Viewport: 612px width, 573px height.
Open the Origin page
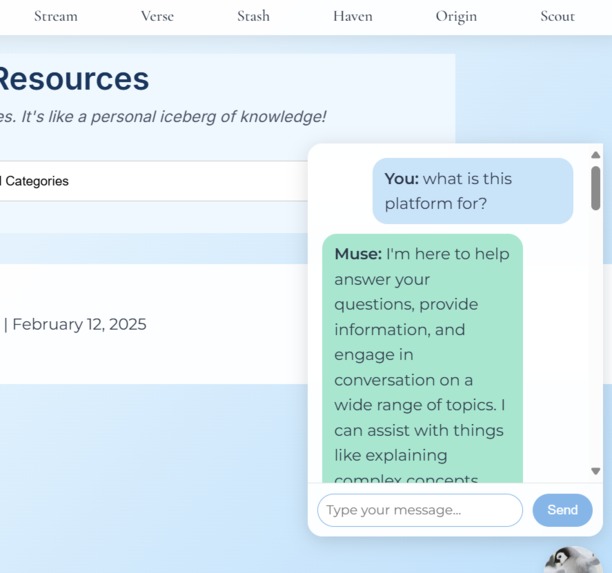click(456, 16)
